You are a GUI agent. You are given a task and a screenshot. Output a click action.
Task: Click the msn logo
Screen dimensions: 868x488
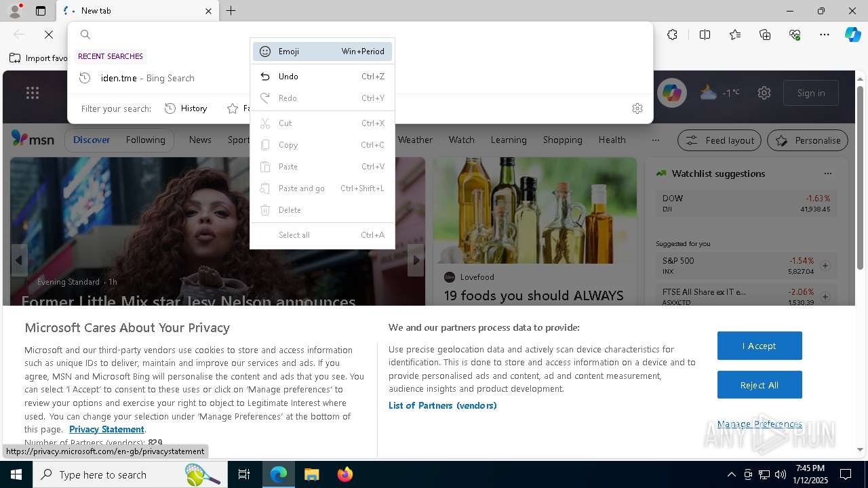pyautogui.click(x=33, y=139)
